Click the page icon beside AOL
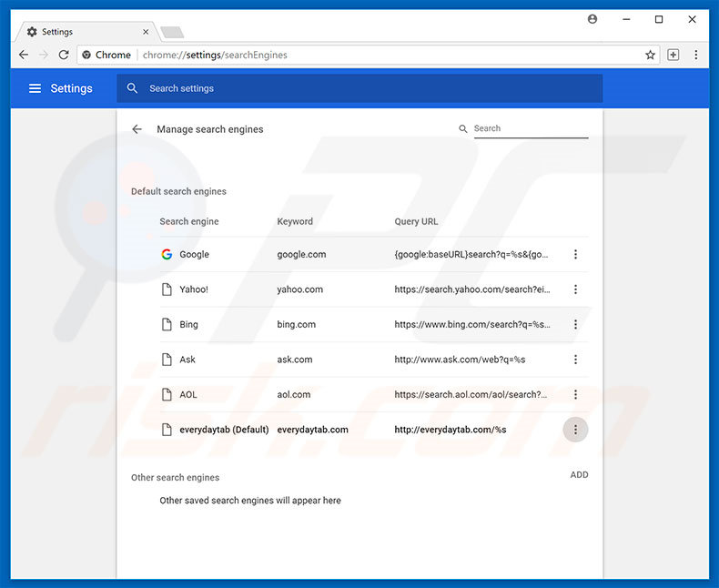719x588 pixels. click(x=167, y=394)
